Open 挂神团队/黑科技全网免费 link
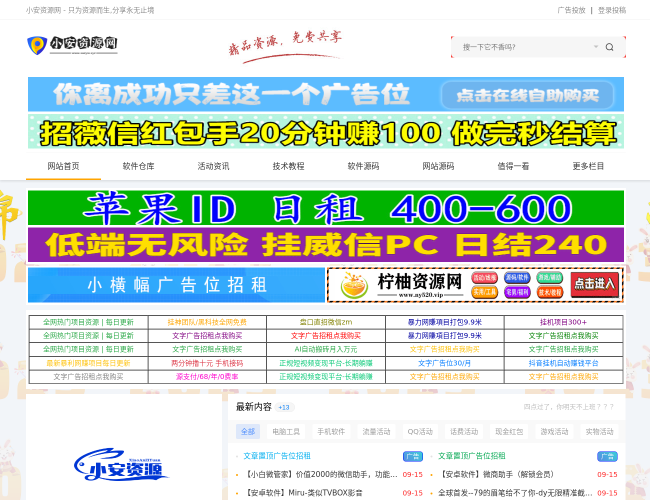Viewport: 650px width, 500px height. coord(207,322)
